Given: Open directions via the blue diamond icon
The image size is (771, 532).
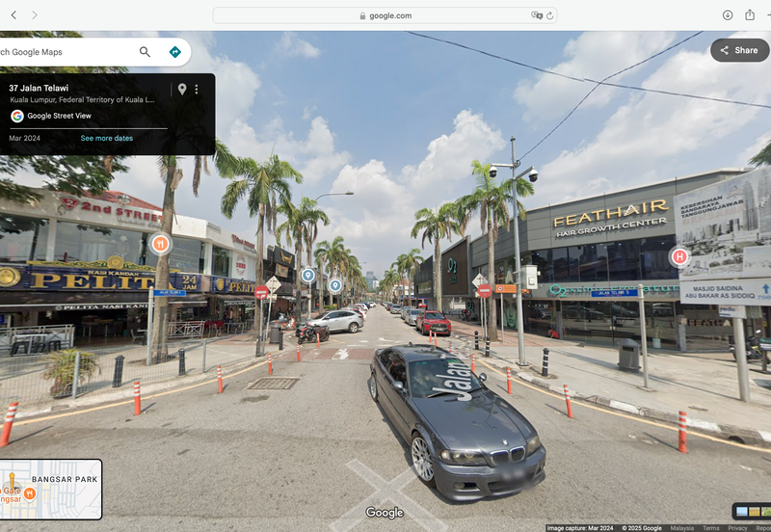Looking at the screenshot, I should click(174, 52).
